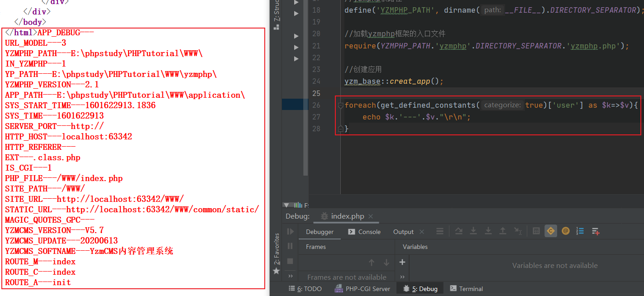Viewport: 644px width, 296px height.
Task: Expand hidden debug sidebar actions below Stop
Action: (290, 276)
